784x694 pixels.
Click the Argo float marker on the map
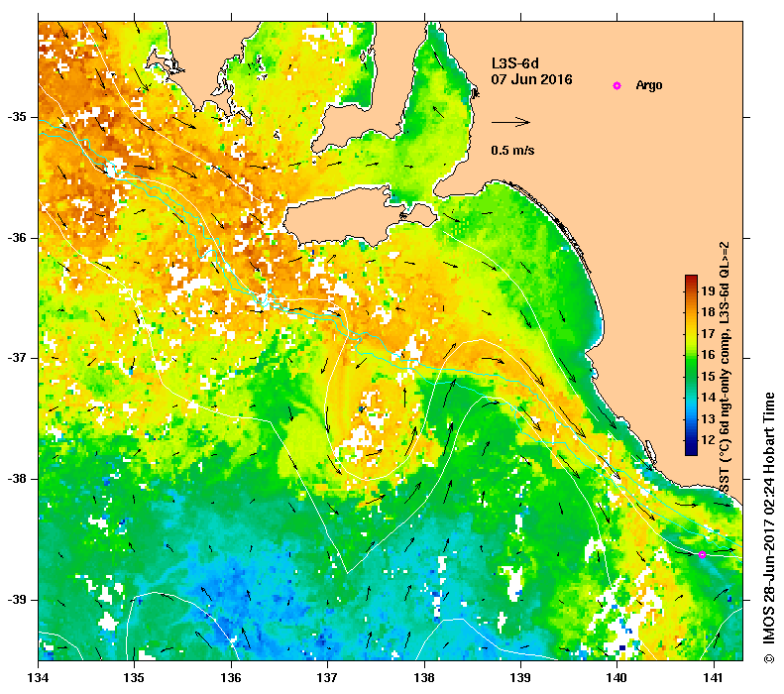tap(702, 554)
